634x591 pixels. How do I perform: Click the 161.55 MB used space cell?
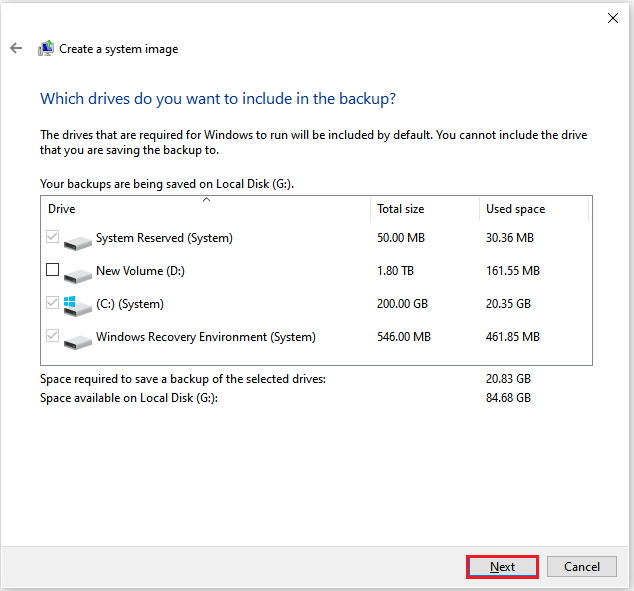click(513, 271)
